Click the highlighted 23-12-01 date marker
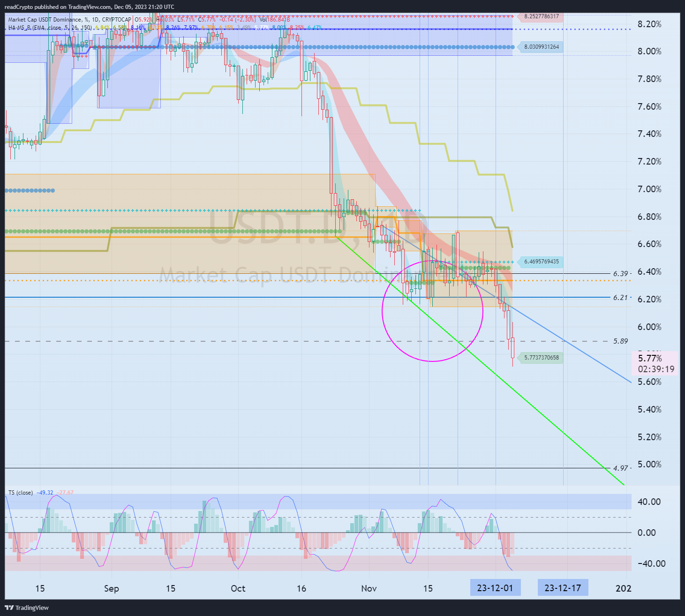Viewport: 685px width, 616px height. (495, 588)
